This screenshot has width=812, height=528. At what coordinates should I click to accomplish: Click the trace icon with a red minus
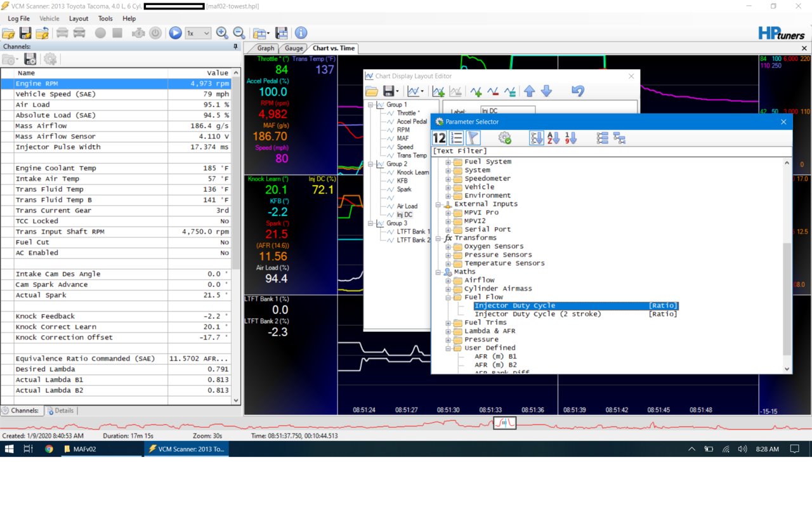[492, 92]
